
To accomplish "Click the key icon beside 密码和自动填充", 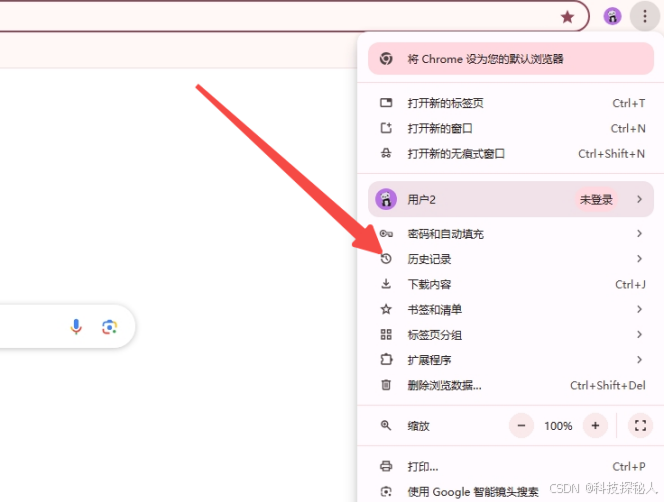I will tap(386, 234).
